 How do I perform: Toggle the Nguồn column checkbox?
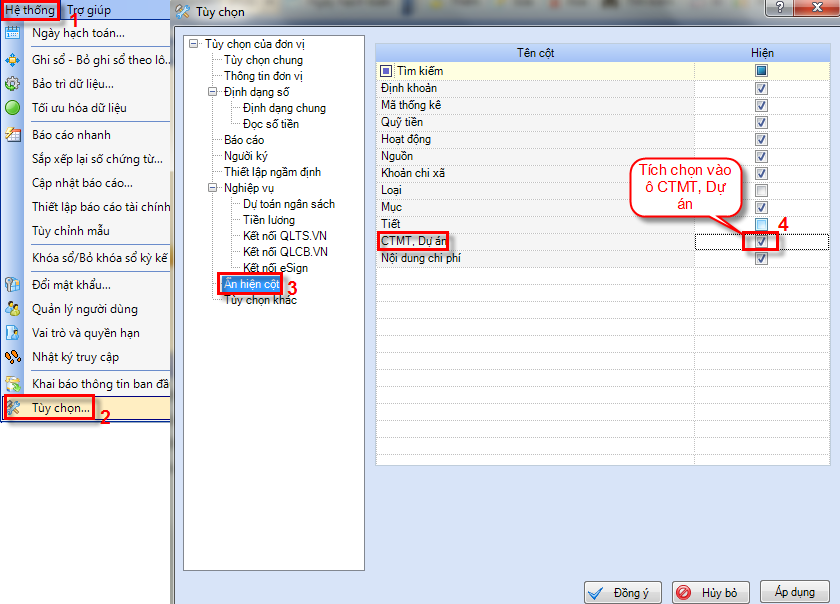(x=761, y=156)
